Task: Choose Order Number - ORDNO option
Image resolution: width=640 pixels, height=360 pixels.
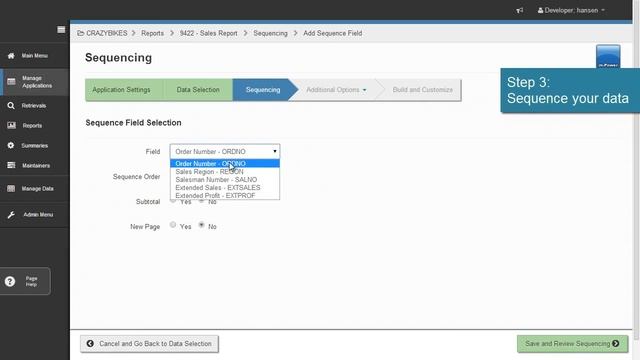Action: click(x=225, y=164)
